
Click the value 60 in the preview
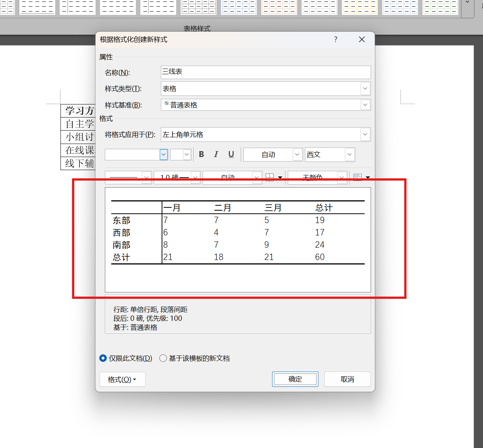click(x=320, y=257)
